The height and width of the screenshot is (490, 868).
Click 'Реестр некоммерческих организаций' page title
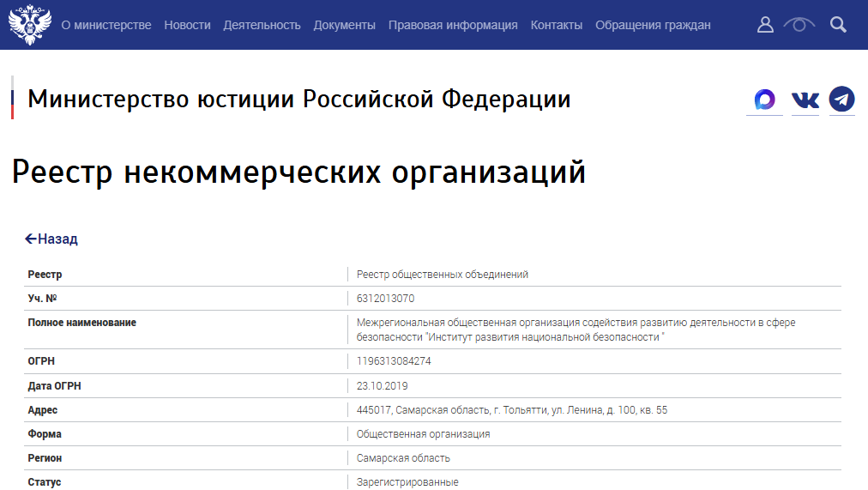(x=298, y=172)
